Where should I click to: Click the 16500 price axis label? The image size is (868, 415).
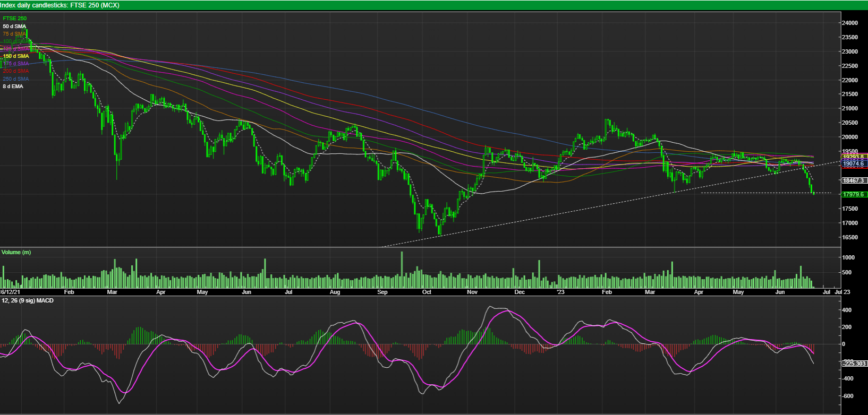(x=850, y=237)
